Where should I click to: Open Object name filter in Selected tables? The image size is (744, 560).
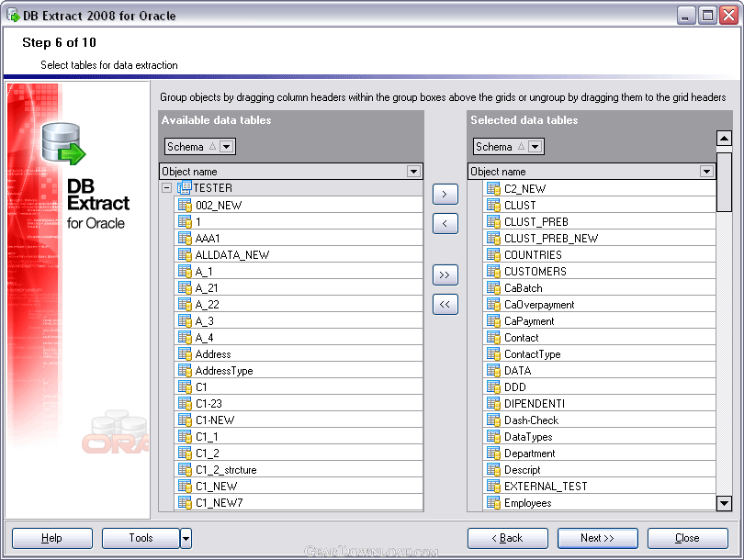tap(706, 171)
